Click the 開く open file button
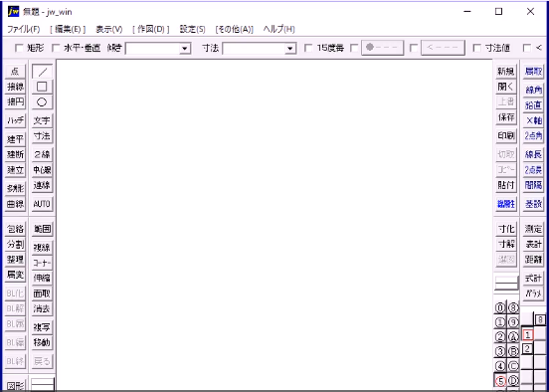 pos(506,87)
